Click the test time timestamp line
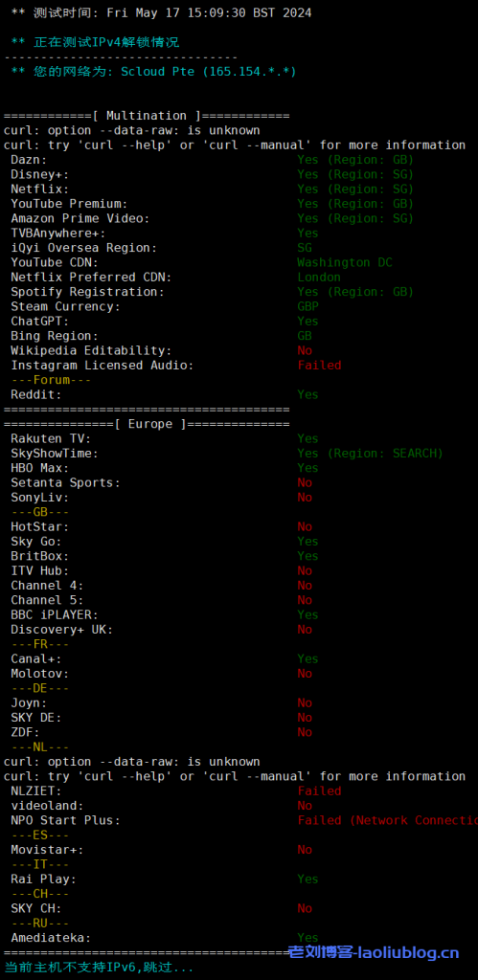Viewport: 478px width, 980px height. coord(162,12)
